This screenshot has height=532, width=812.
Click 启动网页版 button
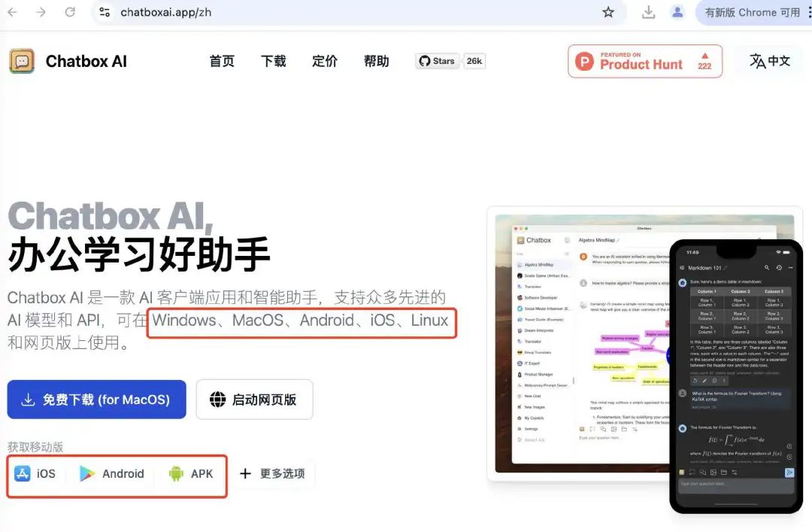coord(254,400)
